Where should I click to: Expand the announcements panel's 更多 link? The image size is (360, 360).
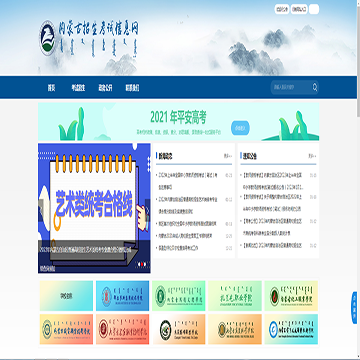click(x=312, y=156)
